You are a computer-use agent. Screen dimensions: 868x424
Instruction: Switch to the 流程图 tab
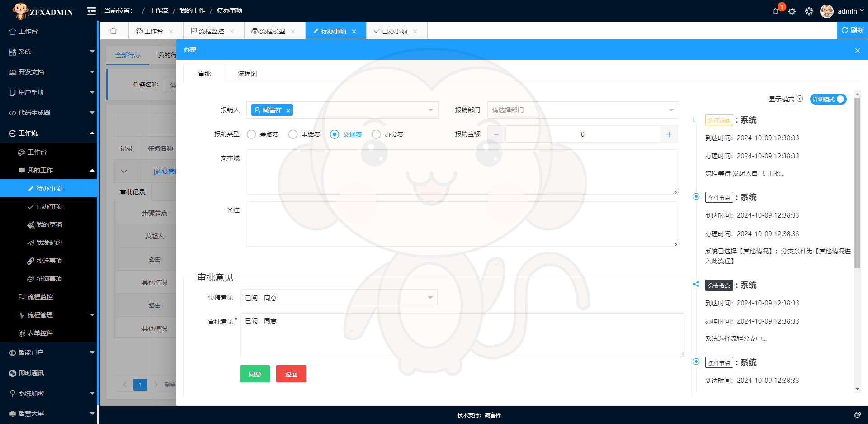point(247,74)
